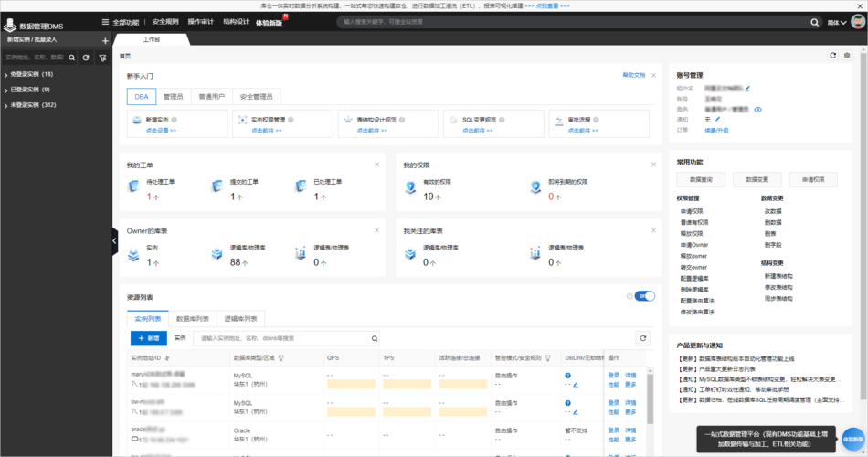Click the search magnifier in top search bar

pyautogui.click(x=814, y=22)
